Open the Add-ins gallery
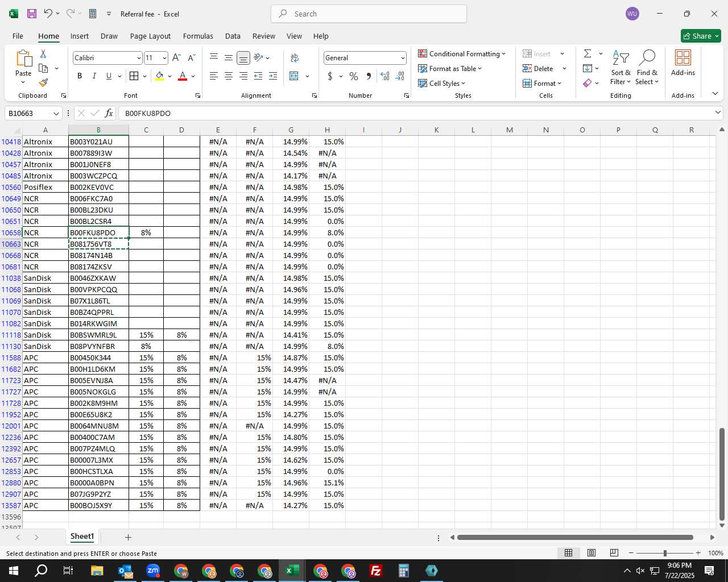728x582 pixels. pos(683,63)
